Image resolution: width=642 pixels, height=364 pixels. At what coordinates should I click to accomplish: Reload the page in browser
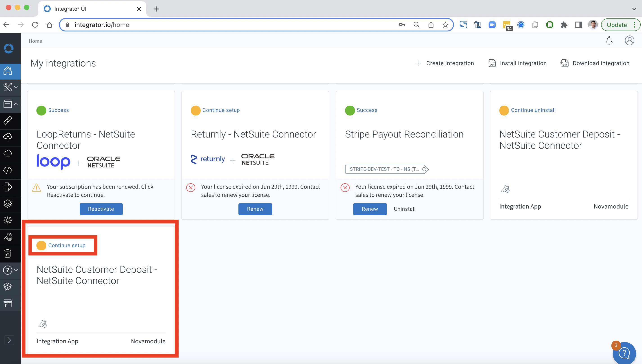pyautogui.click(x=35, y=25)
